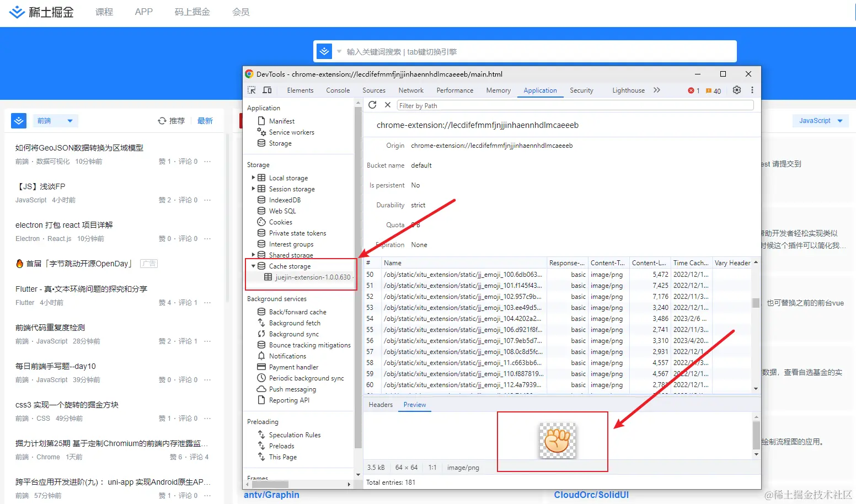Click the Juejin search input field
The height and width of the screenshot is (504, 856).
pos(538,52)
